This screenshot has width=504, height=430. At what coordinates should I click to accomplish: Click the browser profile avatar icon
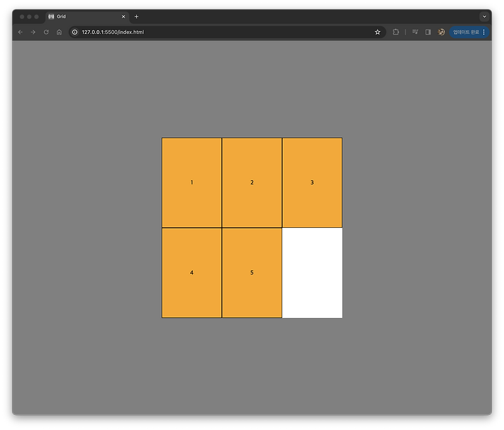tap(442, 31)
